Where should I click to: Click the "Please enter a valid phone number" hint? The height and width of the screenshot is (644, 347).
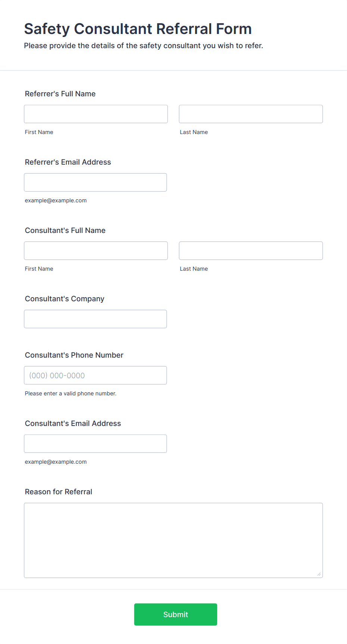tap(71, 393)
